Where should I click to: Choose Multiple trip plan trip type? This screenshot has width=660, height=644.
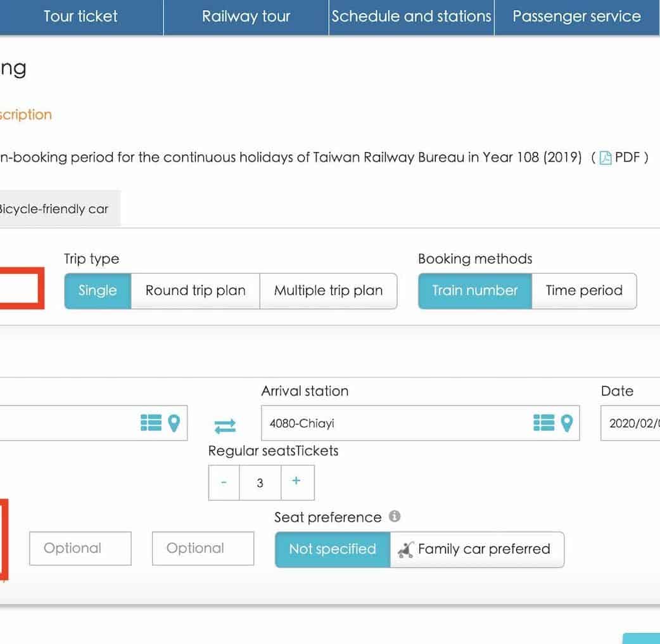[x=328, y=291]
